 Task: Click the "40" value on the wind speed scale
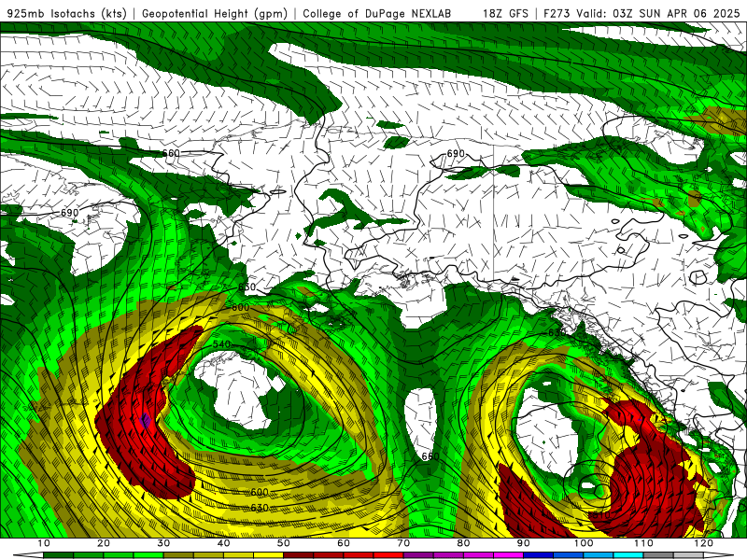click(223, 543)
